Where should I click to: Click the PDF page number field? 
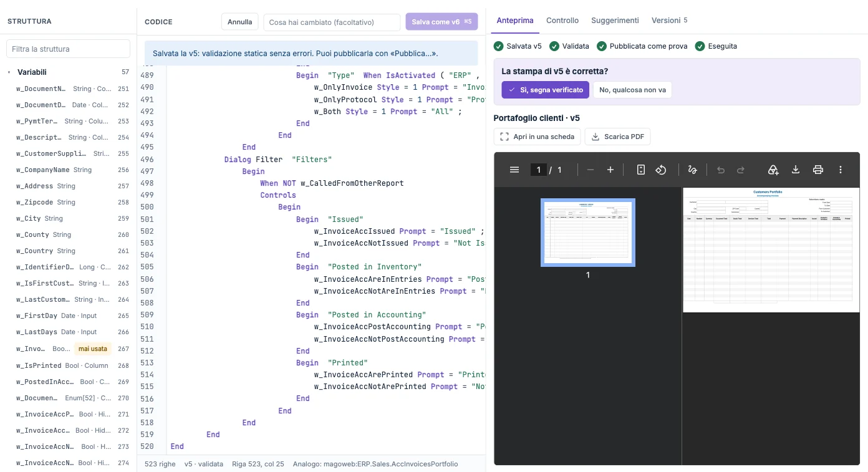click(x=538, y=170)
